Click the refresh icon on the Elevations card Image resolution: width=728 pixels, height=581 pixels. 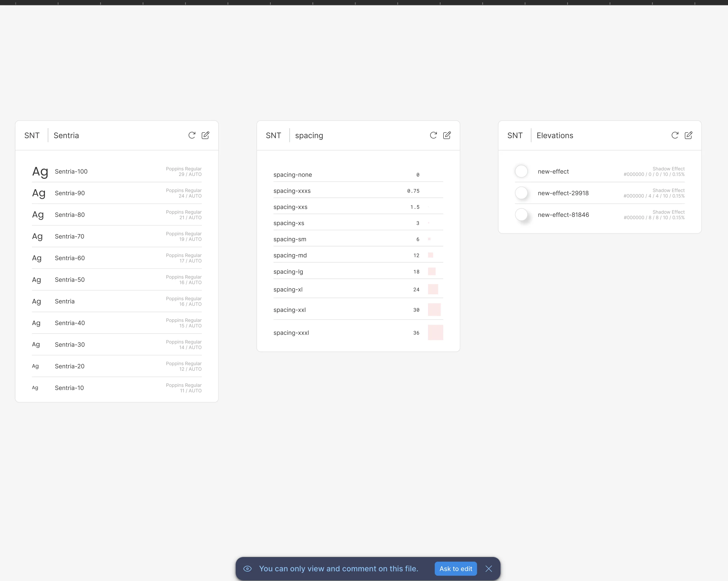(675, 135)
